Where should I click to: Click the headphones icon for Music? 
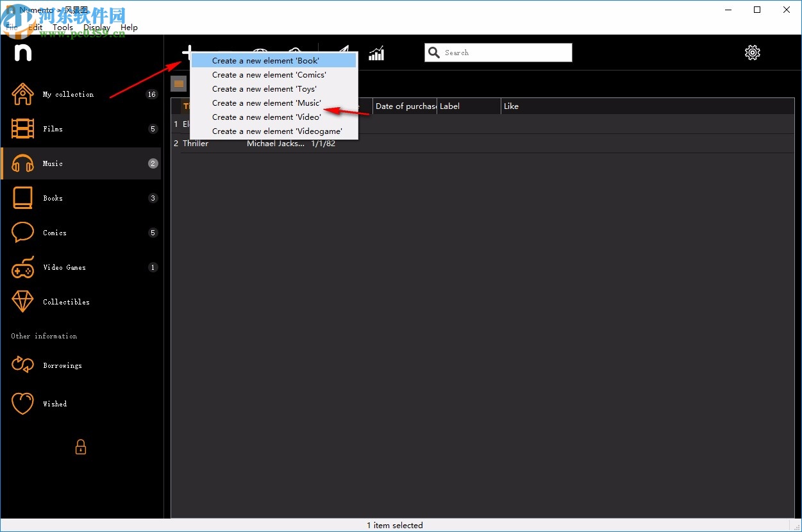22,163
